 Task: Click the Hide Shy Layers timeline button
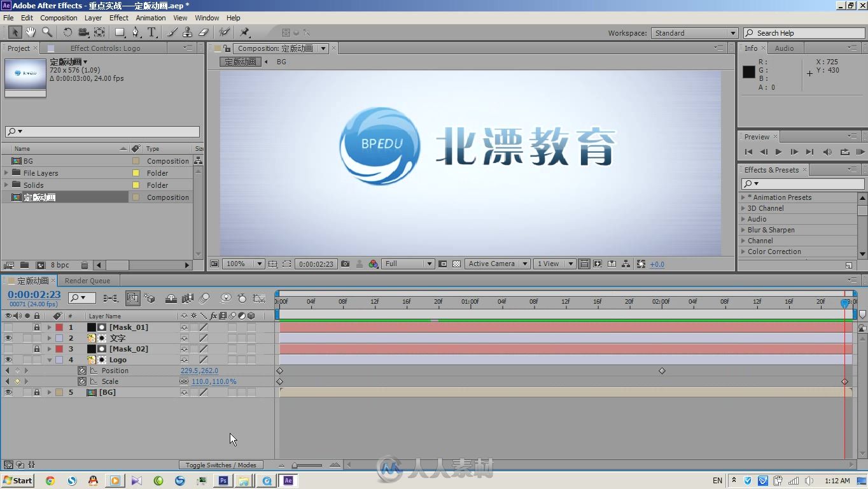click(x=171, y=298)
